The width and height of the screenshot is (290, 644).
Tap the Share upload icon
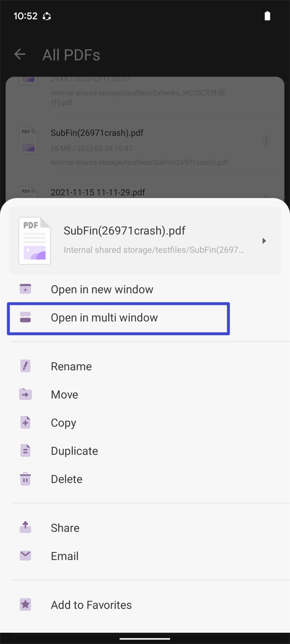click(x=25, y=527)
